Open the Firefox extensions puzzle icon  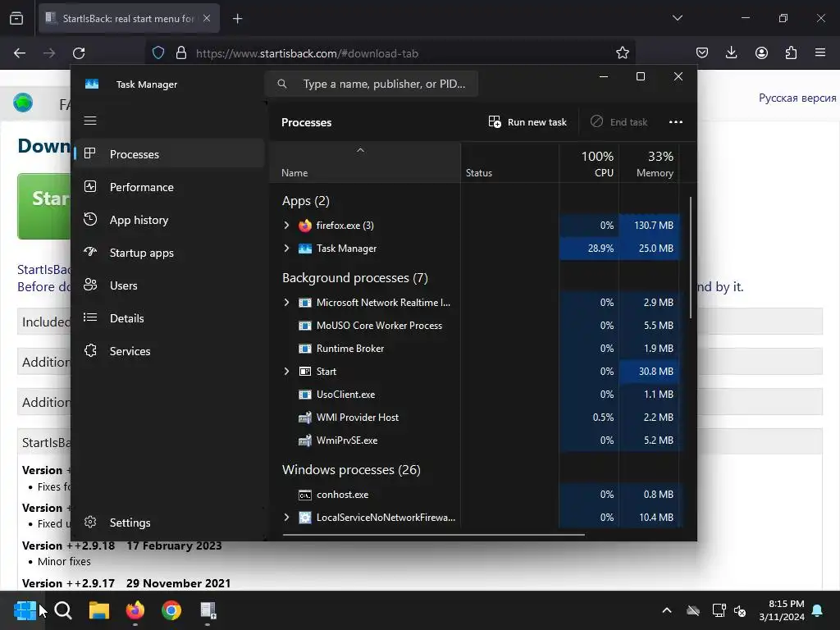pyautogui.click(x=791, y=52)
